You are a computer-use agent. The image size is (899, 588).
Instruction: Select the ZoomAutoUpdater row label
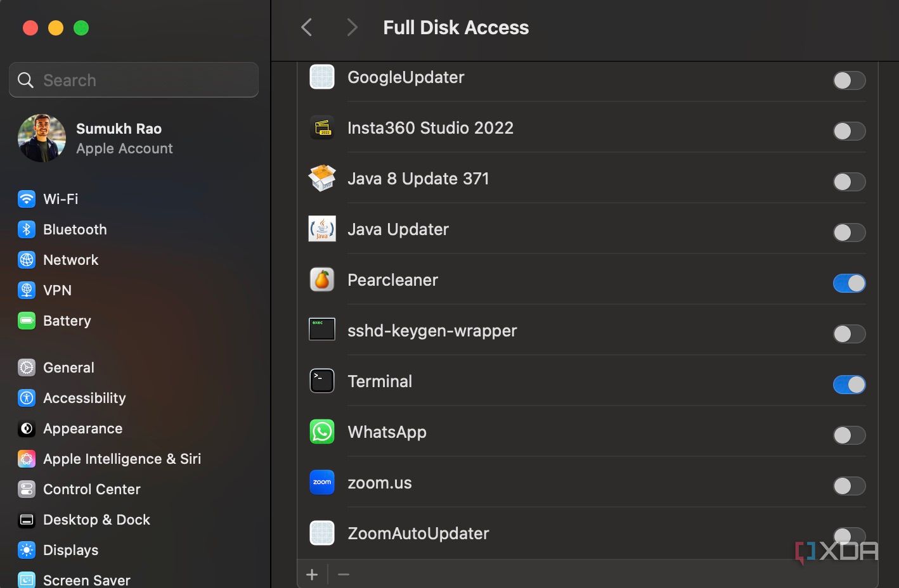(x=418, y=534)
